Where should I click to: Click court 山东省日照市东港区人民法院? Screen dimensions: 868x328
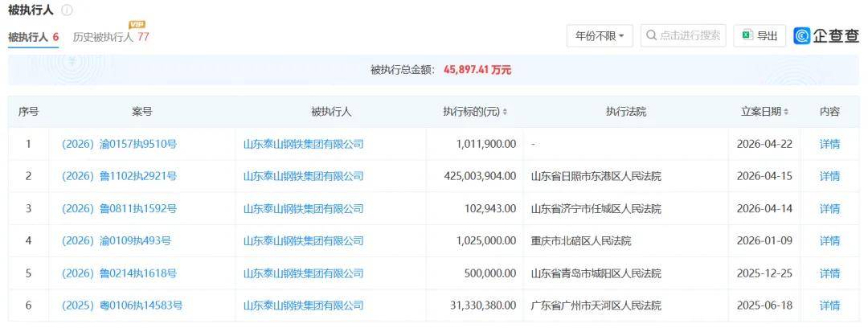pyautogui.click(x=596, y=176)
